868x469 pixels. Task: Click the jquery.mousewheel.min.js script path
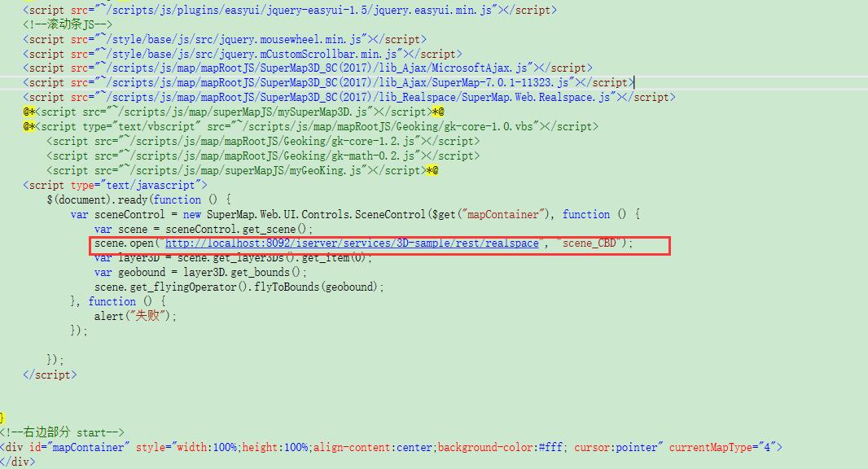233,39
